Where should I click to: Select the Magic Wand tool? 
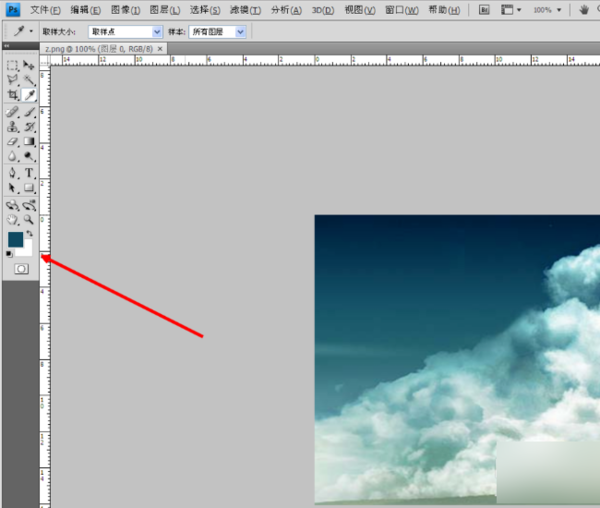point(29,80)
